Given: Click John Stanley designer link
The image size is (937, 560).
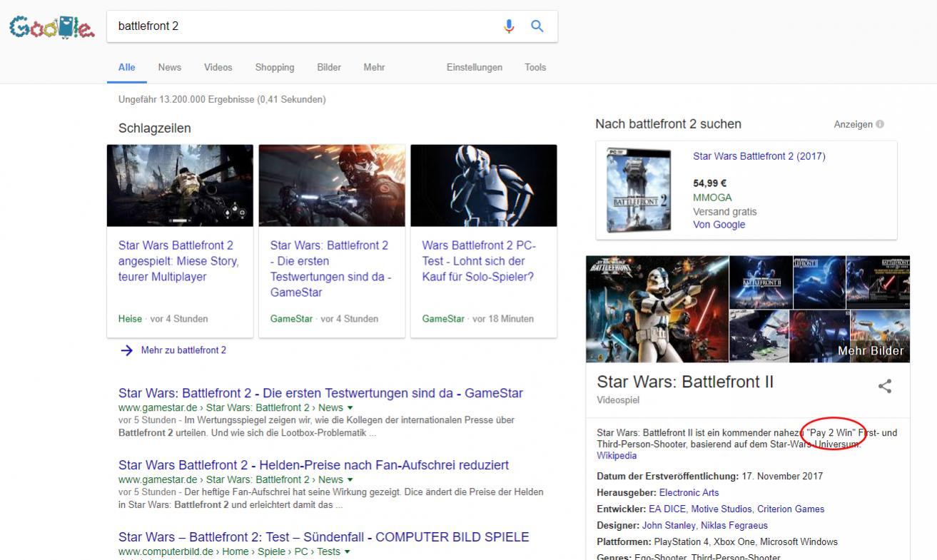Looking at the screenshot, I should [669, 526].
